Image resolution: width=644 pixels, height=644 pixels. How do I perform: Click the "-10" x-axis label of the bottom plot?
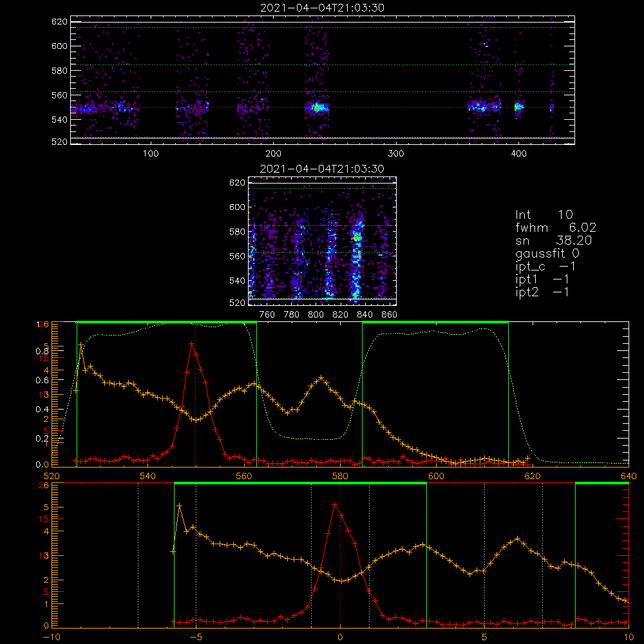(x=52, y=638)
